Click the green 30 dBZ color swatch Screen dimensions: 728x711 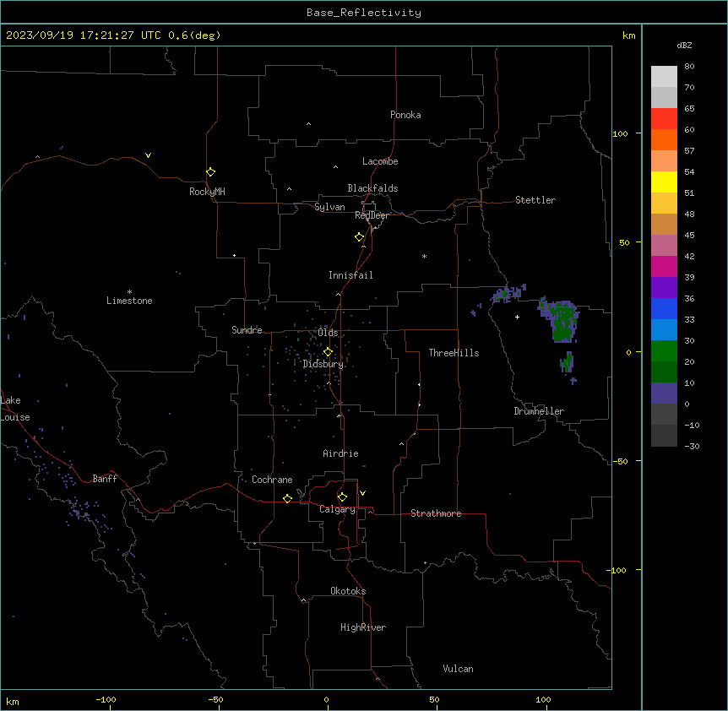coord(664,351)
